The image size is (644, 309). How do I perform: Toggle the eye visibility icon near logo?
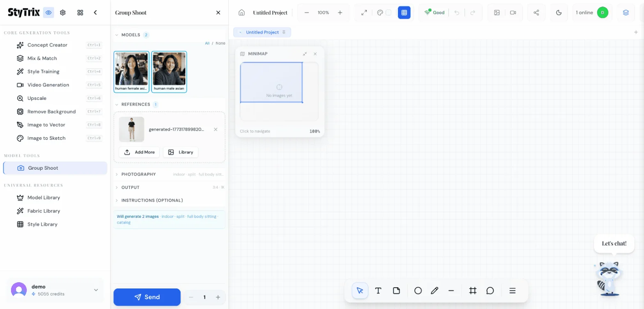49,13
